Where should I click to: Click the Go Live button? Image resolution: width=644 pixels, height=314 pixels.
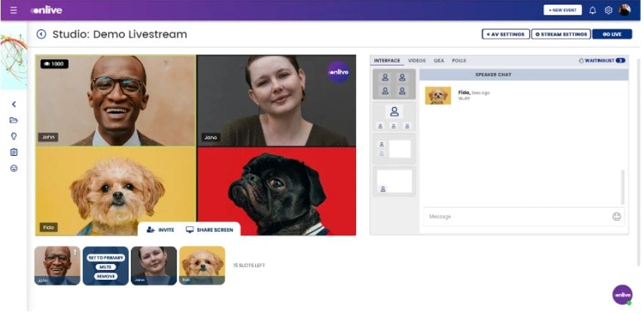(x=611, y=34)
